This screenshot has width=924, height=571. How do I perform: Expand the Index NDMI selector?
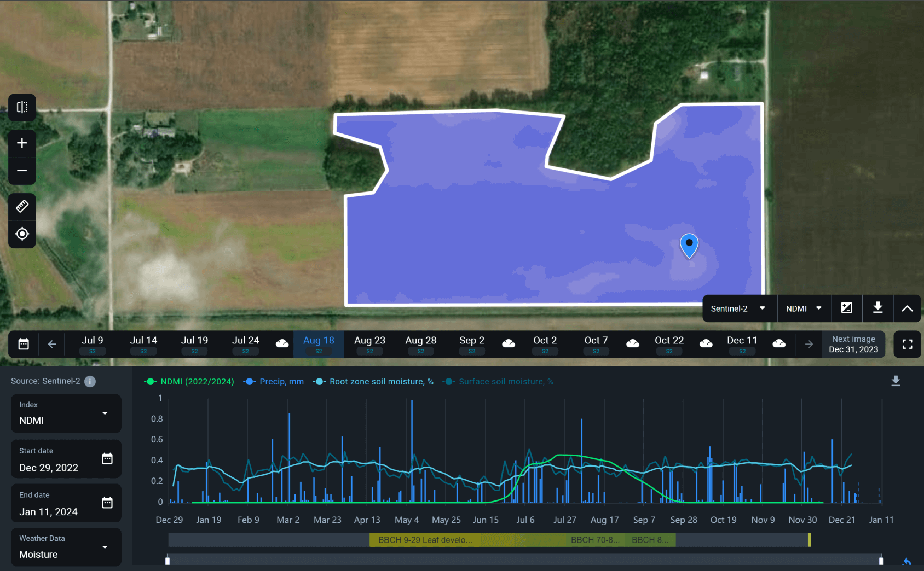[66, 413]
